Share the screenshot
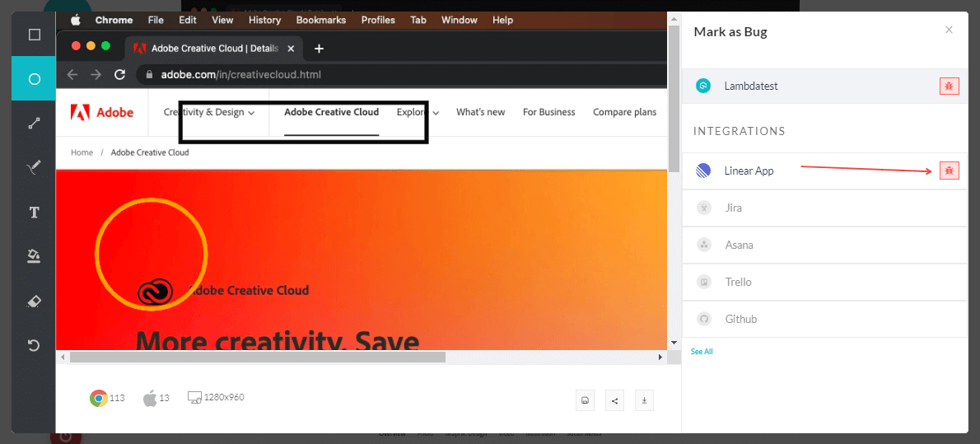Screen dimensions: 980x444 [x=614, y=400]
